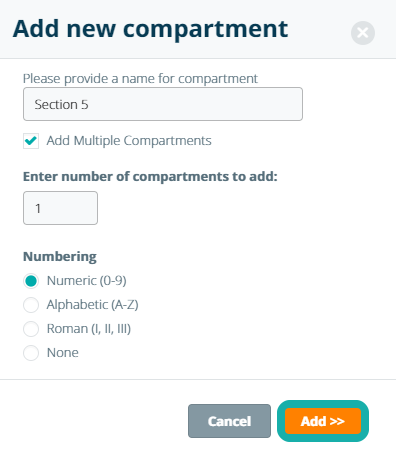The height and width of the screenshot is (466, 396).
Task: Focus the number of compartments input box
Action: tap(60, 208)
